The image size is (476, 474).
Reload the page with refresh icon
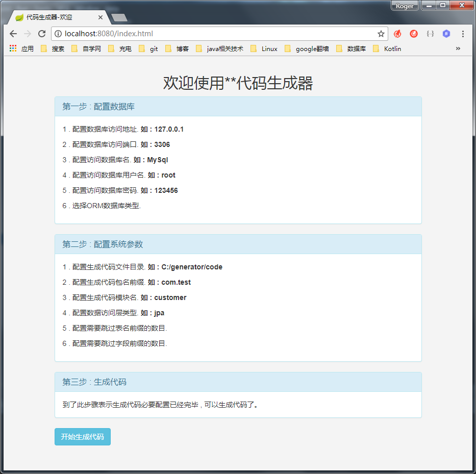click(x=42, y=34)
